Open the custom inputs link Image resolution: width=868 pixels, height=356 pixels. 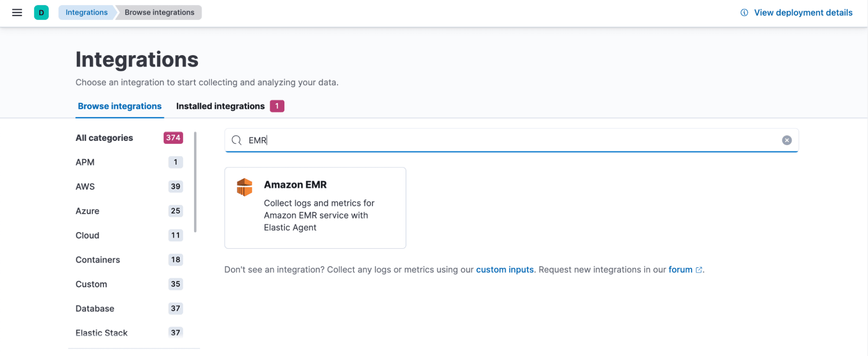click(x=505, y=270)
